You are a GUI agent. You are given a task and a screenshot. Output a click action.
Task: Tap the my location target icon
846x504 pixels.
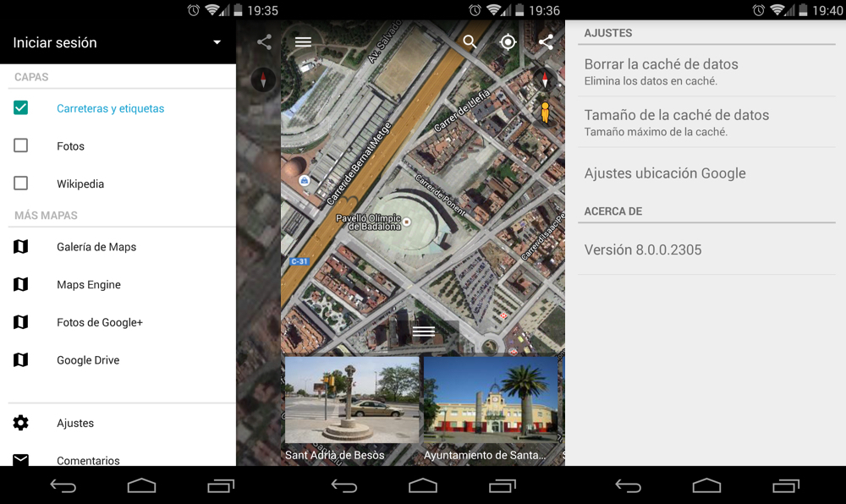[508, 42]
